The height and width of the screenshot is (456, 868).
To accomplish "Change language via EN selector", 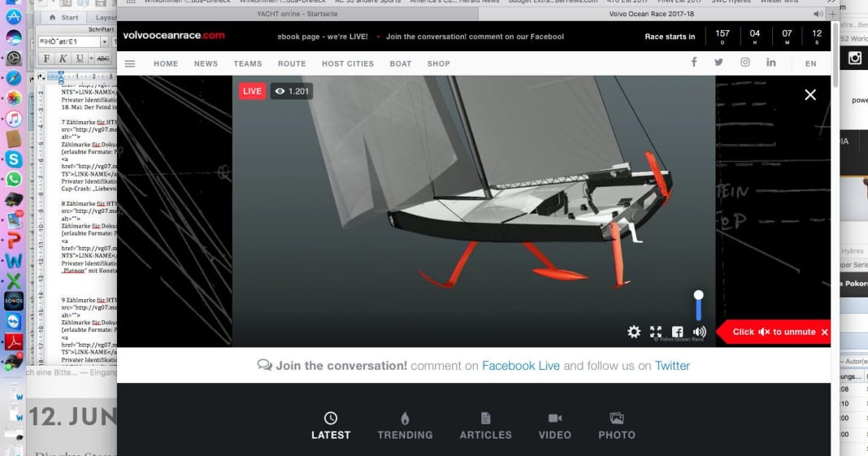I will click(810, 63).
